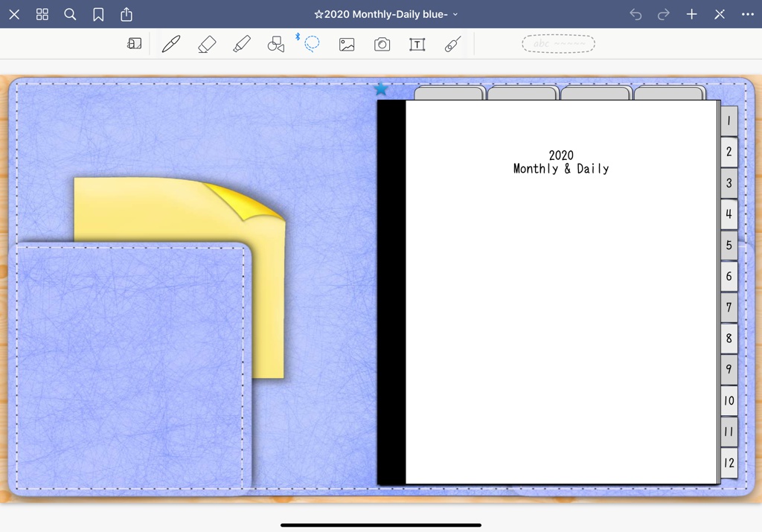Open the Shapes tool
This screenshot has height=532, width=762.
[276, 44]
